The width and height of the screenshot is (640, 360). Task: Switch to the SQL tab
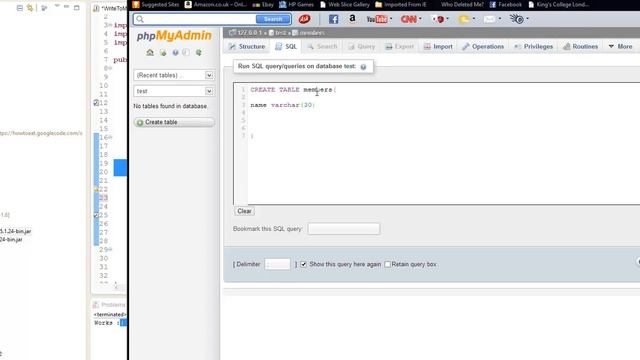coord(286,47)
